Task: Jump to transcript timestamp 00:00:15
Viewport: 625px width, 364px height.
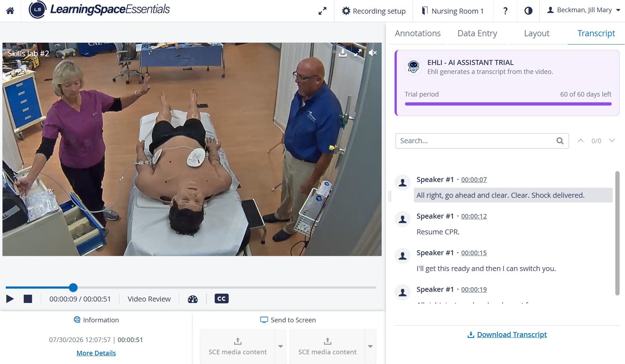Action: tap(474, 253)
